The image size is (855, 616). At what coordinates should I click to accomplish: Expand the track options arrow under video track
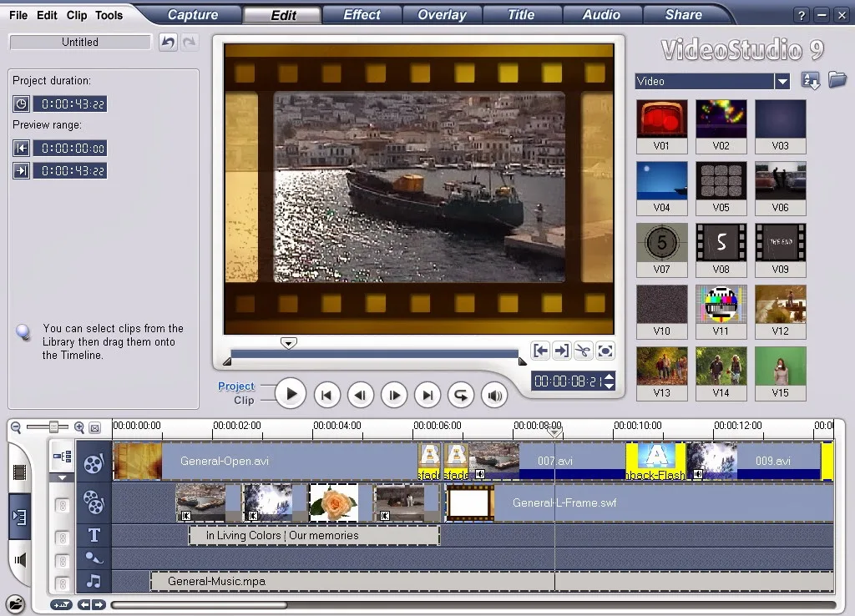click(62, 478)
